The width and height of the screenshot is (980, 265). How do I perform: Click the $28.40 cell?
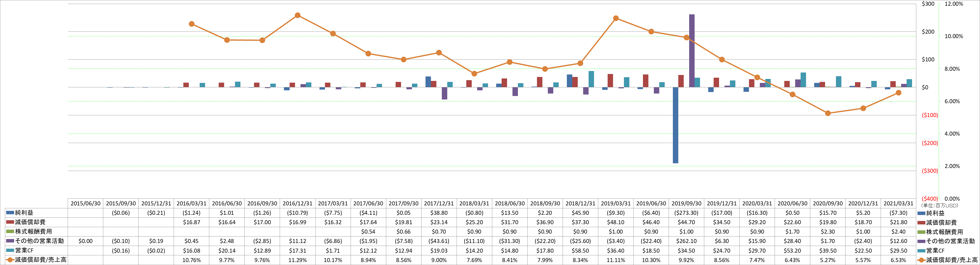792,241
